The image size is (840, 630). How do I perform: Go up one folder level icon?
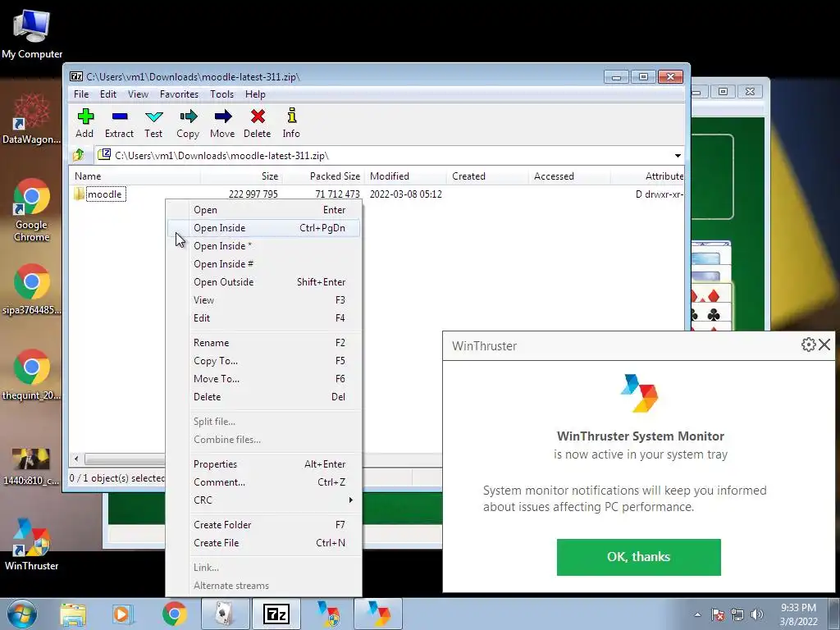[x=79, y=155]
